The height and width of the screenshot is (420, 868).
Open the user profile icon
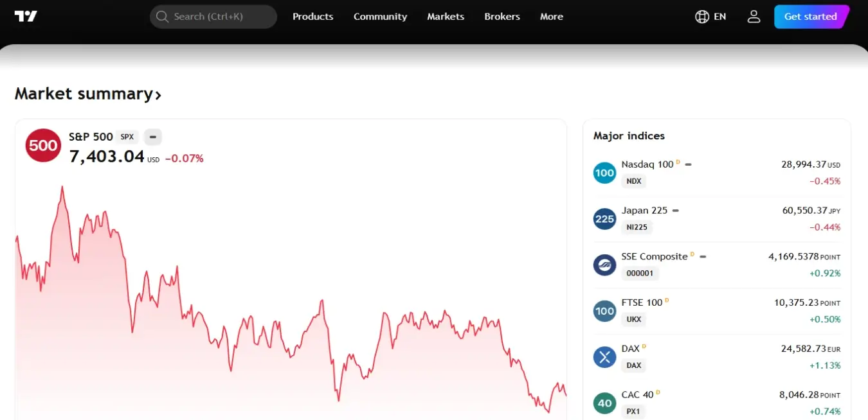point(754,17)
